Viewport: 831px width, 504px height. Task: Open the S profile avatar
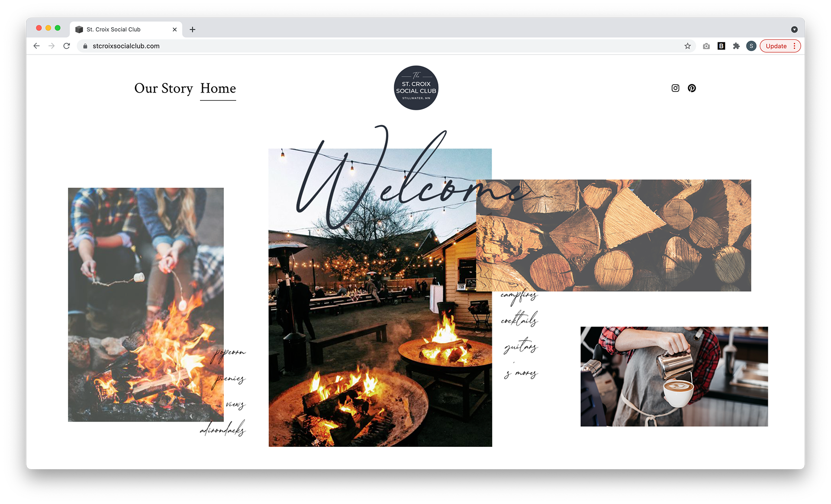(x=751, y=46)
